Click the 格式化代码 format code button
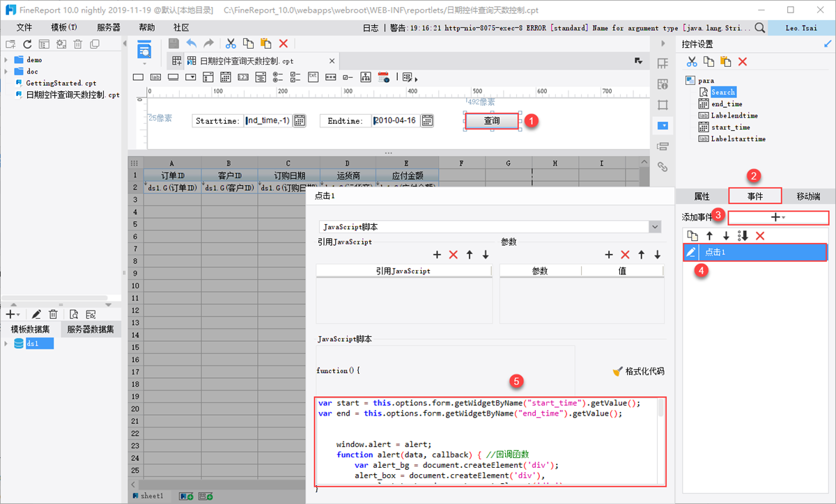 tap(637, 371)
